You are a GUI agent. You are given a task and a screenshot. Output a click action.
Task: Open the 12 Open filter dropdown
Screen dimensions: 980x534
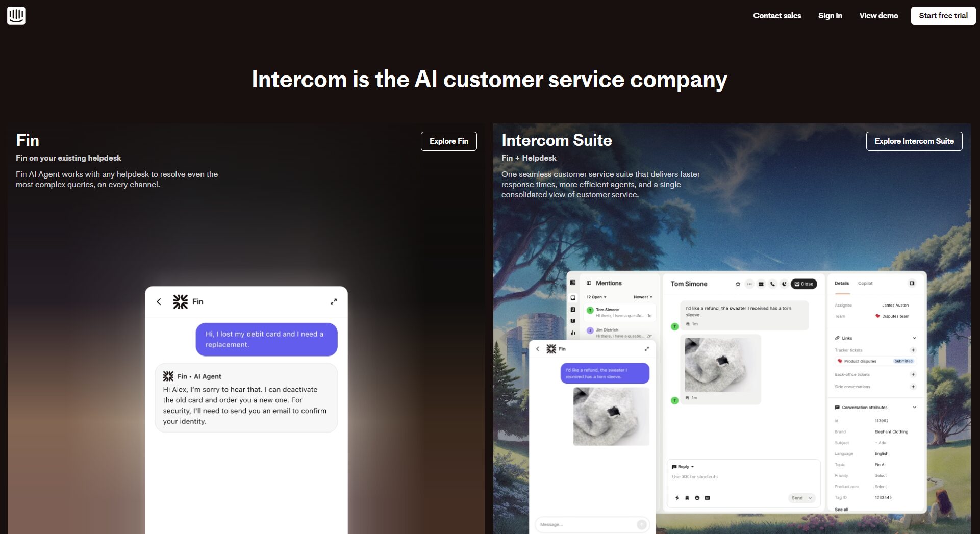596,297
